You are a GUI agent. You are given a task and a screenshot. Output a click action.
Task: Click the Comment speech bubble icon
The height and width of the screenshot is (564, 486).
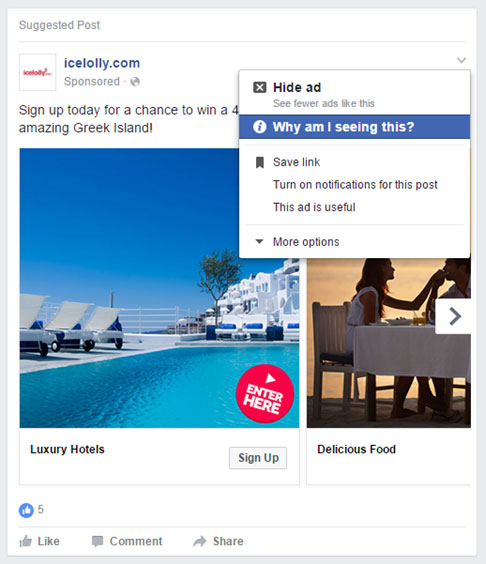(x=97, y=541)
